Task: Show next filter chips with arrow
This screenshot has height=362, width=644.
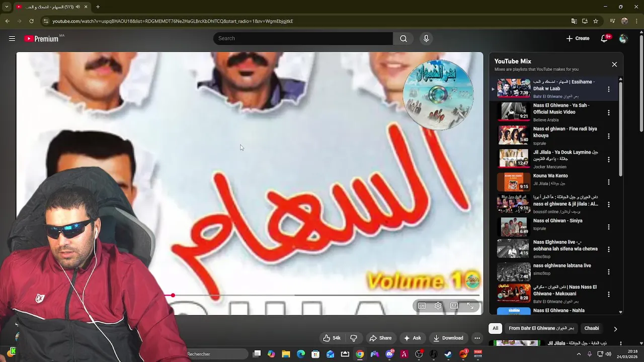Action: click(615, 329)
